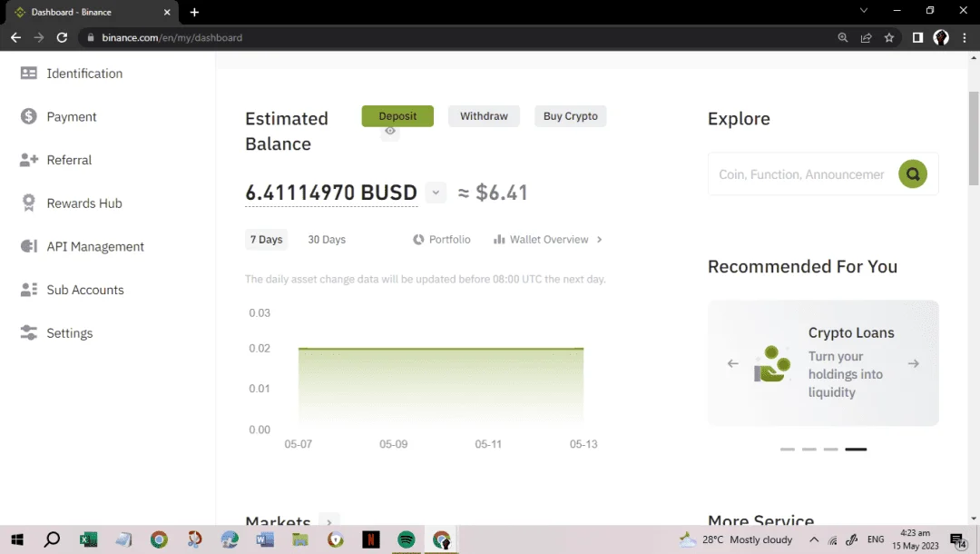Click the arrow next to Wallet Overview
Screen dimensions: 980x554
click(600, 240)
